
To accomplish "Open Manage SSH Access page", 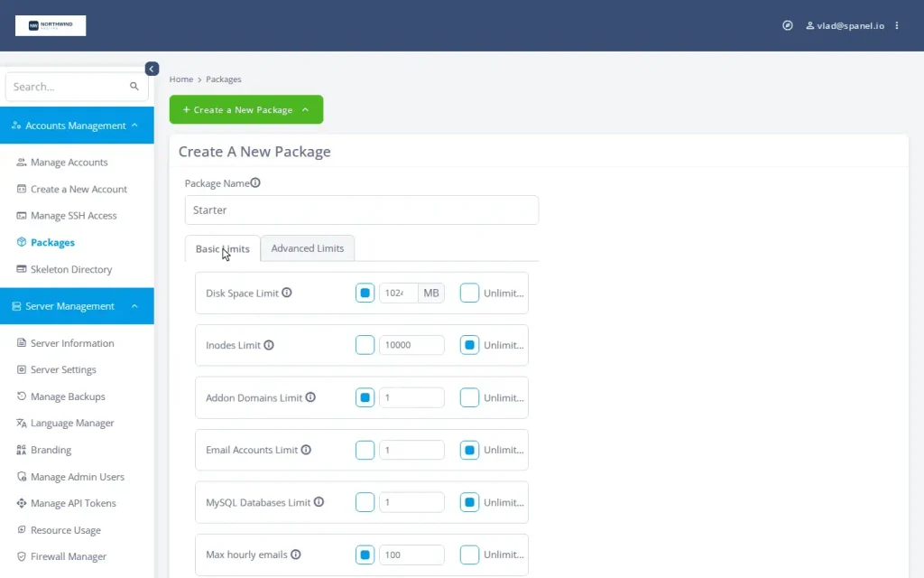I will [74, 215].
